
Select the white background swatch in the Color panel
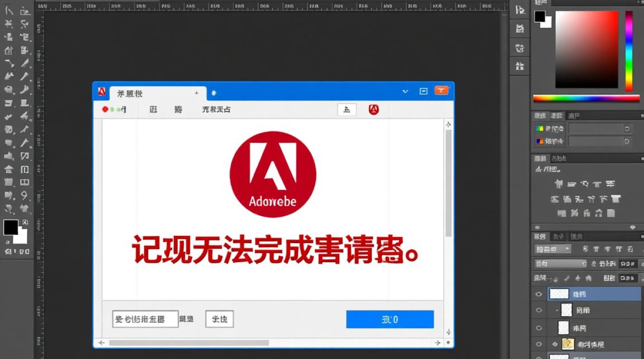tap(547, 22)
